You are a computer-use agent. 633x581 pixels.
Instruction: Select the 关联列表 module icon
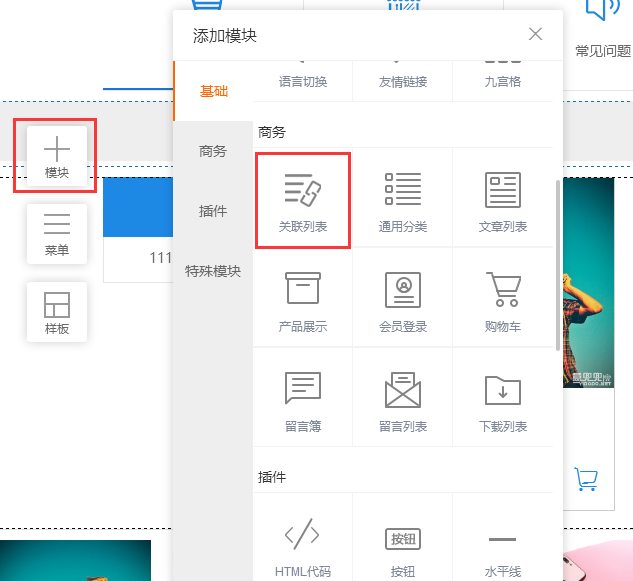coord(303,198)
